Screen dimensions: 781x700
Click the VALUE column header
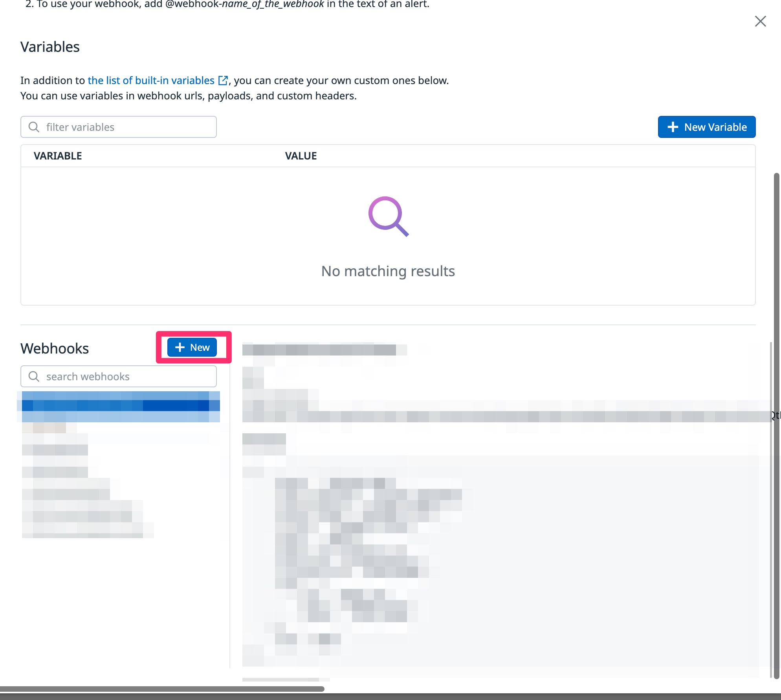[x=301, y=156]
